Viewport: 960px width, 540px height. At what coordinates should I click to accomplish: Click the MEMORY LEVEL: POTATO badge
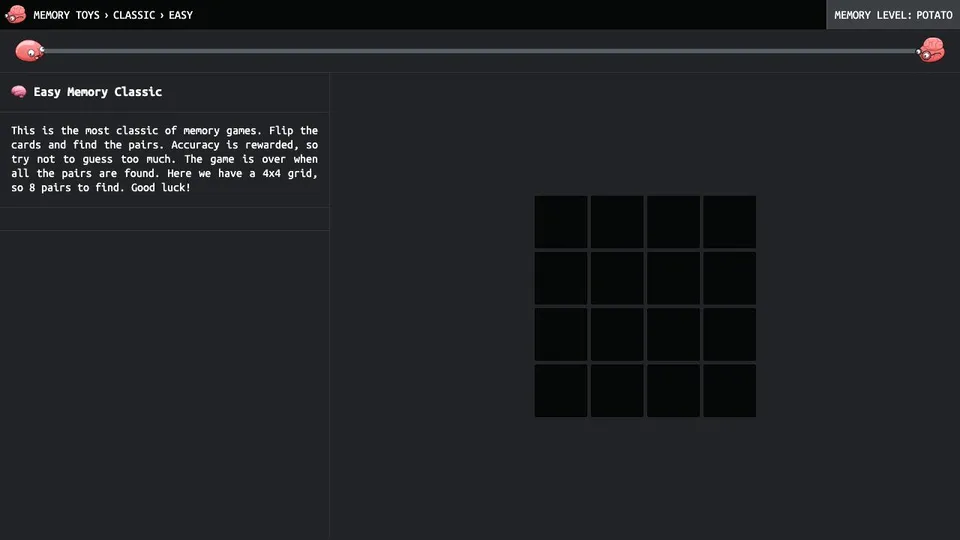tap(893, 15)
